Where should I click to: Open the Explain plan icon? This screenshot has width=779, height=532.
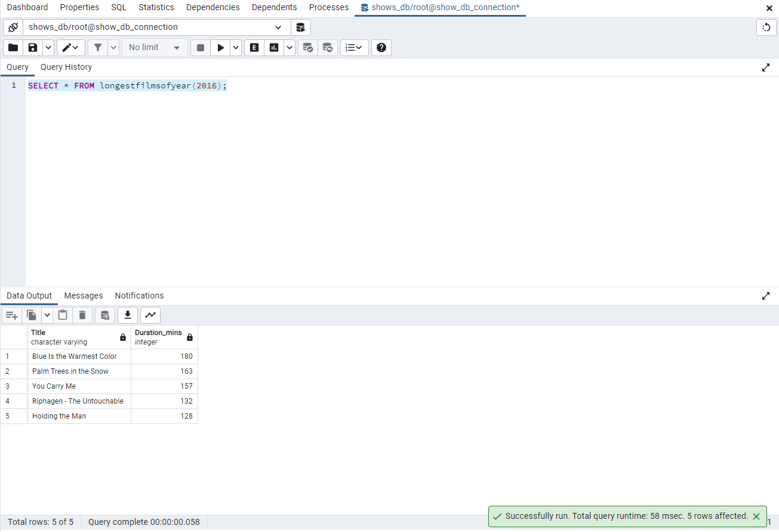254,47
